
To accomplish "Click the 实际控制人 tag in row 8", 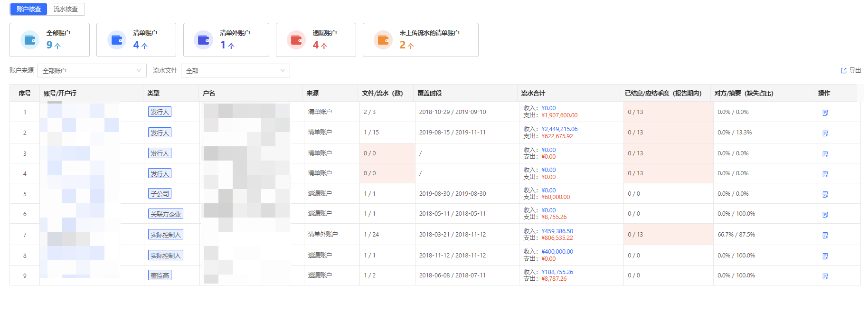I will 165,256.
